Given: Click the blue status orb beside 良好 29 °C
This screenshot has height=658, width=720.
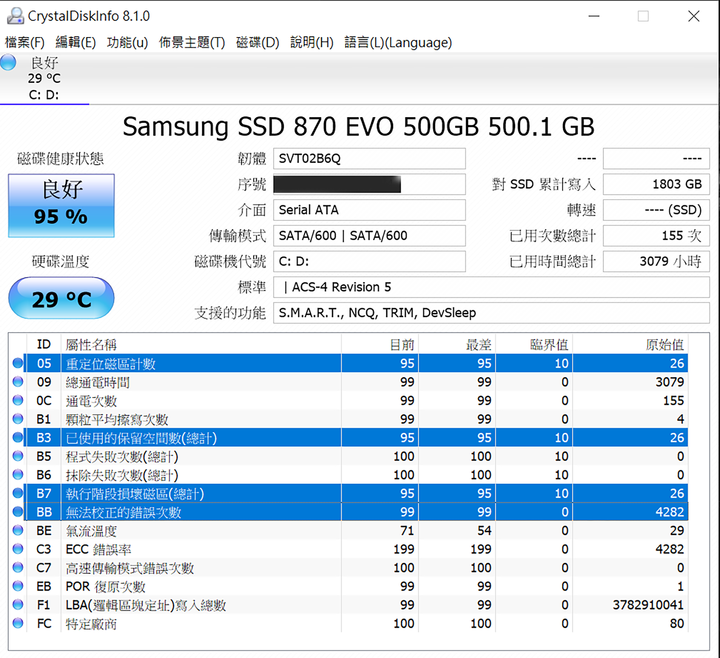Looking at the screenshot, I should coord(8,62).
